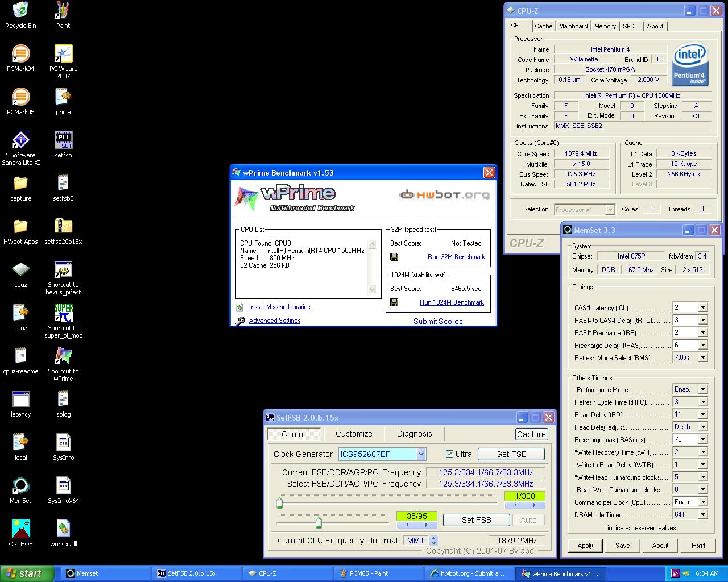Screen dimensions: 728x582
Task: Open Command per Clock (CpC) dropdown
Action: pyautogui.click(x=703, y=502)
